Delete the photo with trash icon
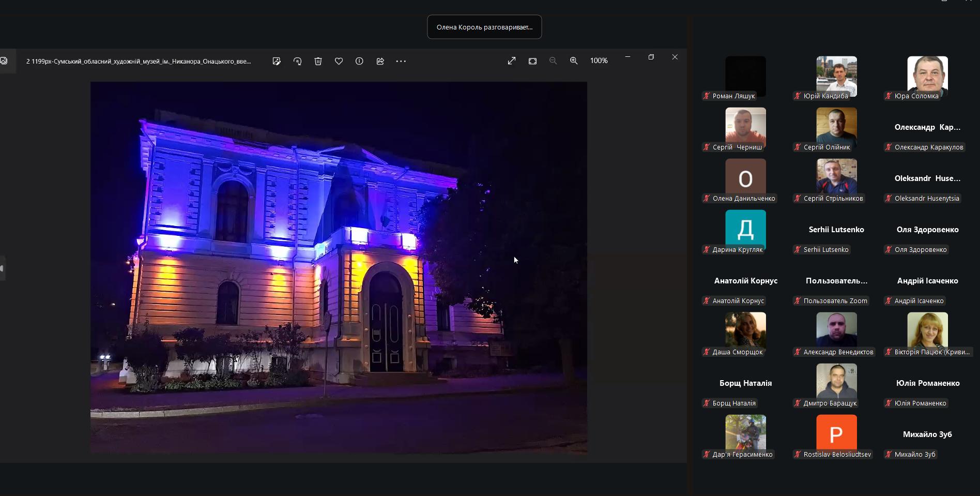Screen dimensions: 980x496 pyautogui.click(x=318, y=61)
